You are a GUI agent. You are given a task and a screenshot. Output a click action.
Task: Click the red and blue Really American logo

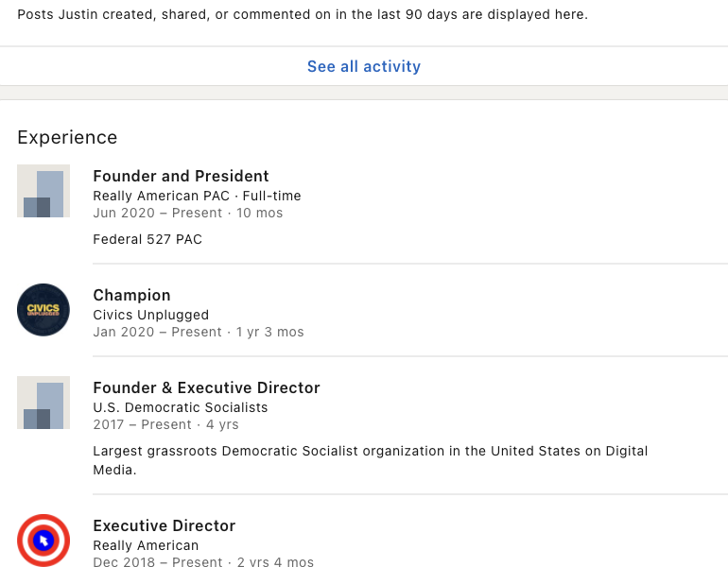(x=43, y=541)
